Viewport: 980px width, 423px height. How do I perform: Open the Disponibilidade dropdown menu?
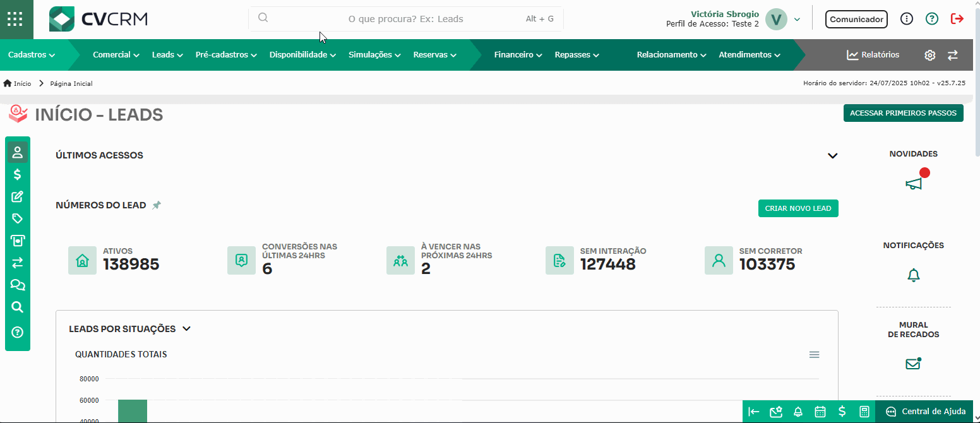click(303, 55)
